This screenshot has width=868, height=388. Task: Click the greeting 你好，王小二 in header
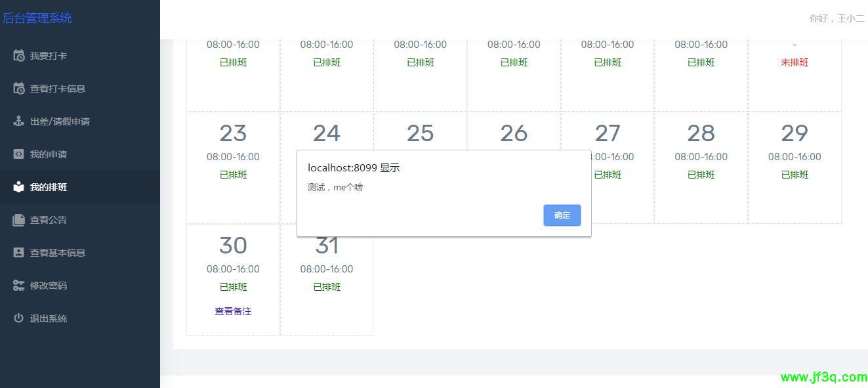(837, 18)
